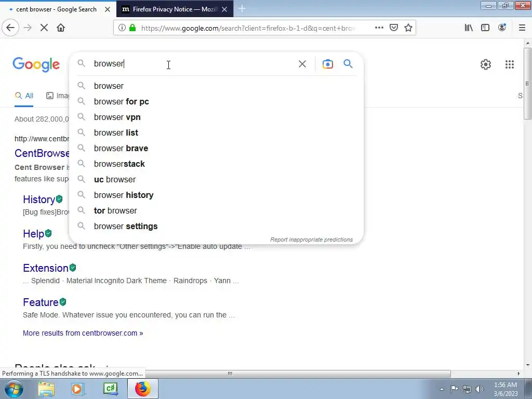Image resolution: width=532 pixels, height=399 pixels.
Task: Open the History sitelink
Action: [x=38, y=199]
